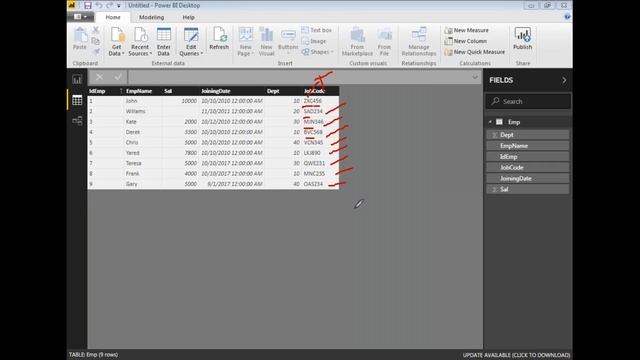Click the cell containing Frank
This screenshot has width=640, height=360.
[143, 174]
